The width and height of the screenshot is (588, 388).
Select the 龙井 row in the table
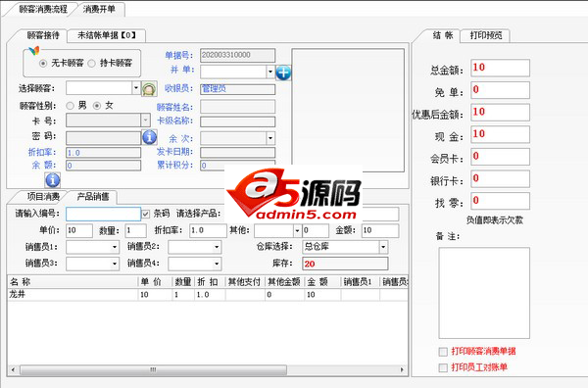click(x=208, y=295)
